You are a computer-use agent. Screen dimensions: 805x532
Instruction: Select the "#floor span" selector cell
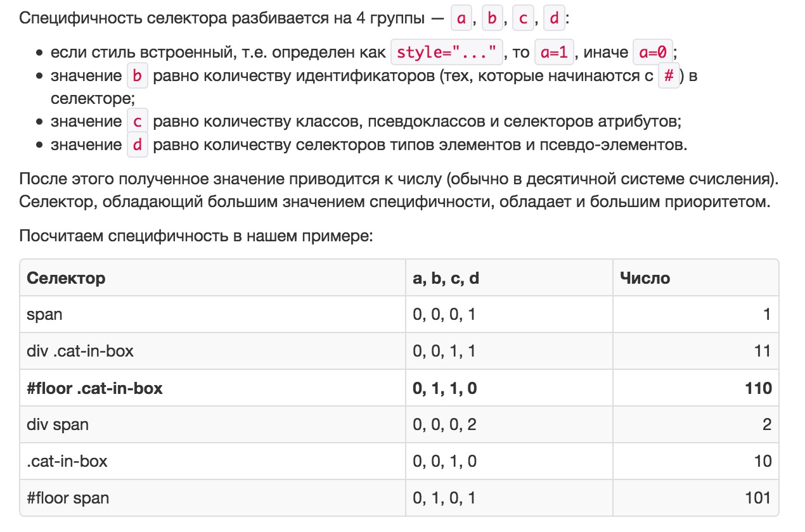(68, 498)
